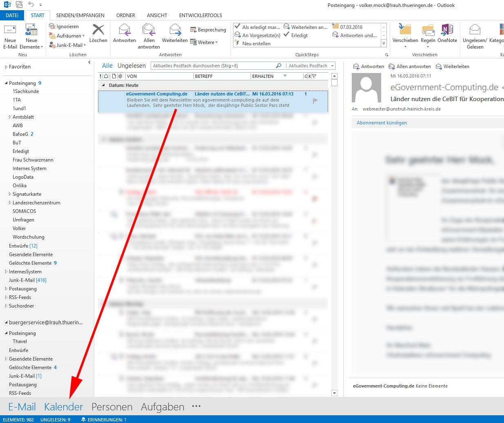Image resolution: width=504 pixels, height=423 pixels.
Task: Expand the Landesrechenzentrum folder
Action: (x=10, y=203)
